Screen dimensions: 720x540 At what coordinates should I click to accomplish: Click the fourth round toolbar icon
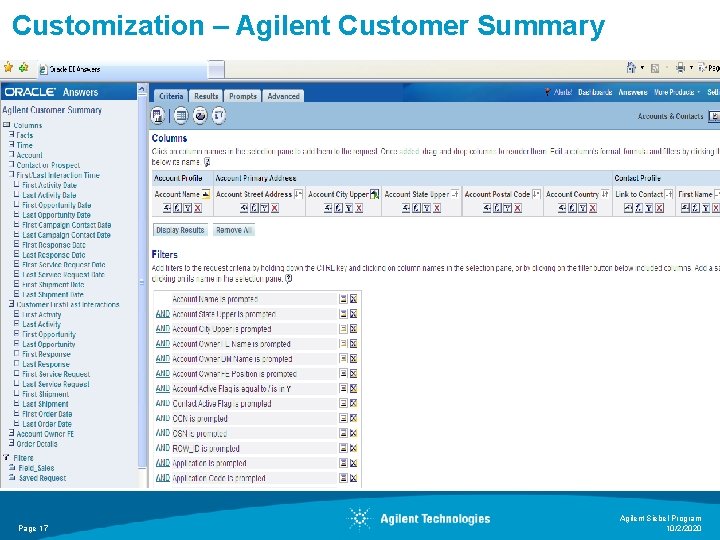pos(219,115)
